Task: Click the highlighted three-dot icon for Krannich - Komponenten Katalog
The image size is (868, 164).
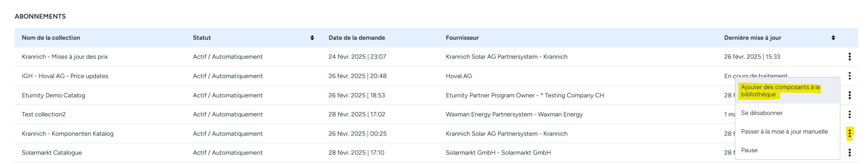Action: point(849,134)
